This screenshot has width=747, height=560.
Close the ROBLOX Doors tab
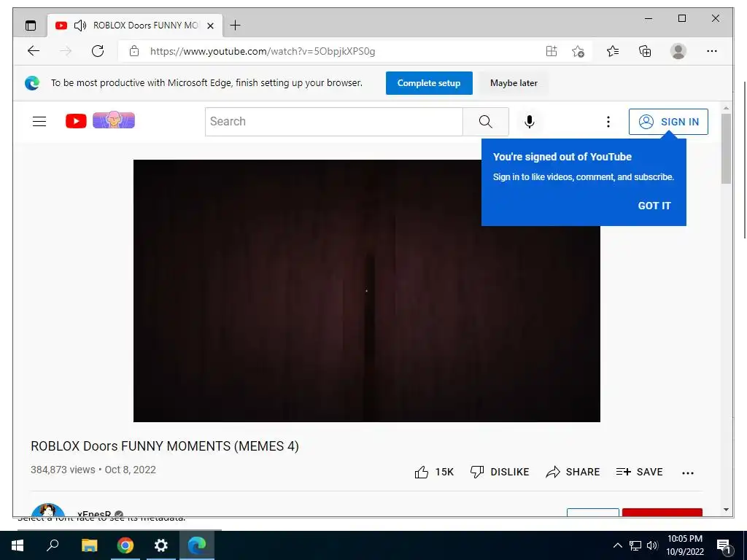click(x=210, y=26)
